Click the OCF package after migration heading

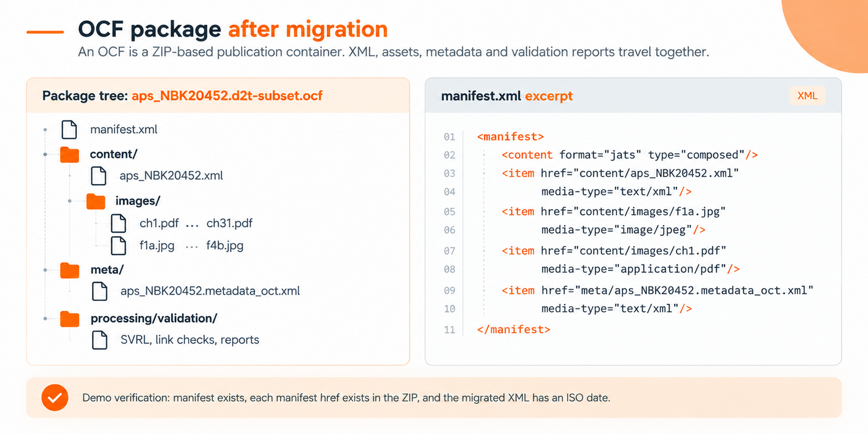click(x=233, y=29)
